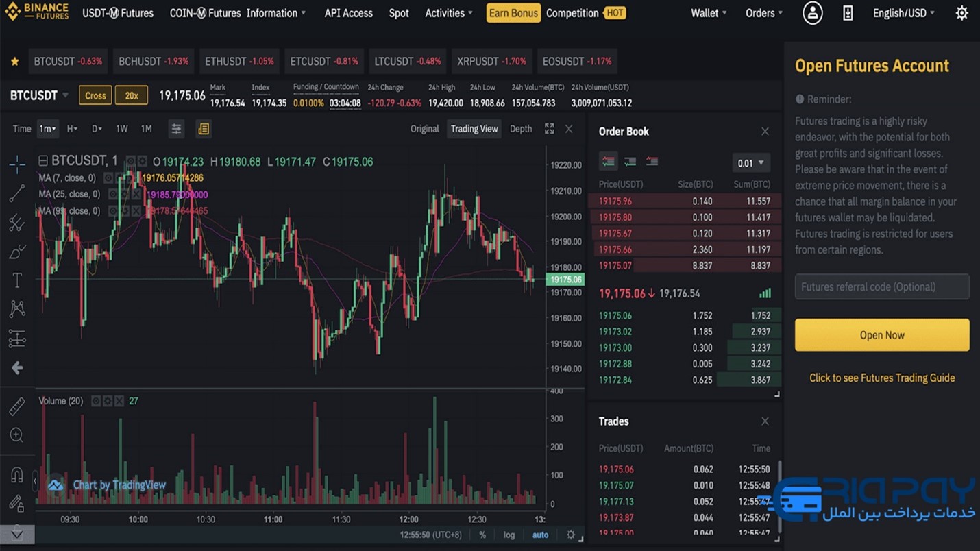Open the Information menu dropdown
Viewport: 980px width, 551px height.
pos(276,13)
